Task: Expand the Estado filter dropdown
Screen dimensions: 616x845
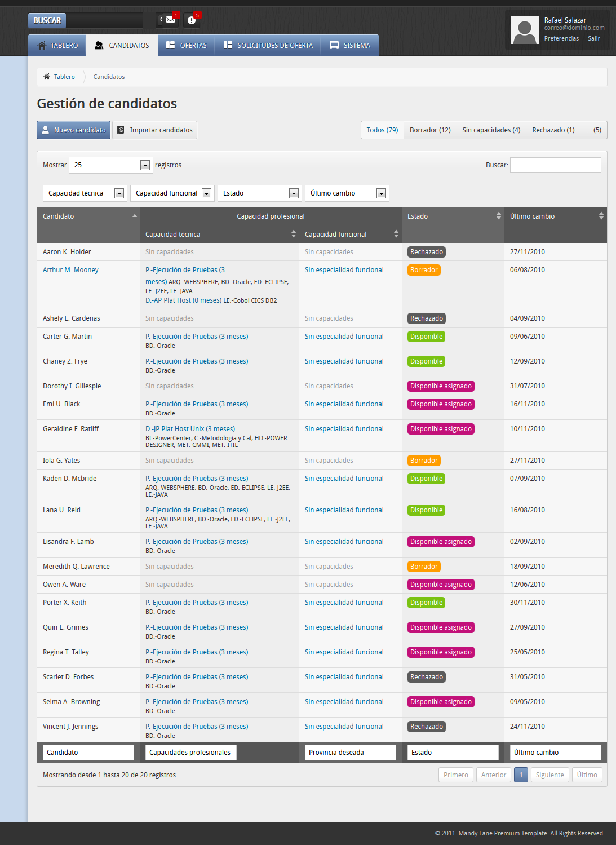Action: pos(294,193)
